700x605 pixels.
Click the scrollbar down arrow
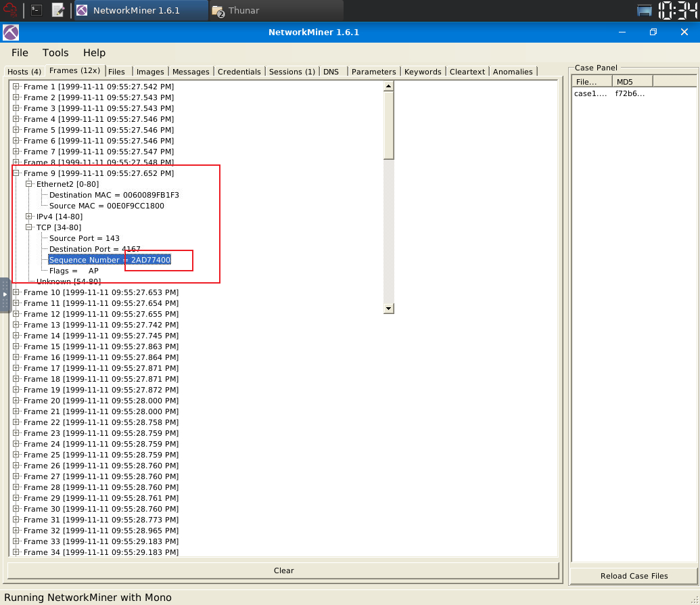pos(388,309)
